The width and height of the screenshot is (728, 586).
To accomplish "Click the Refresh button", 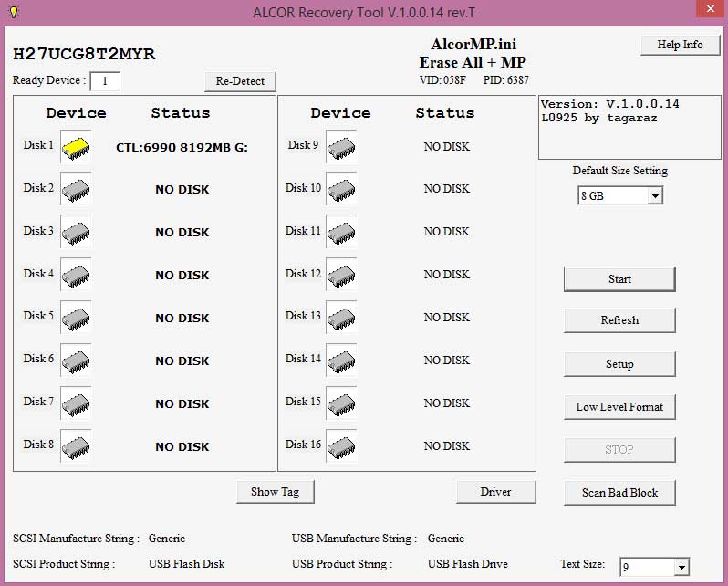I will pyautogui.click(x=619, y=320).
